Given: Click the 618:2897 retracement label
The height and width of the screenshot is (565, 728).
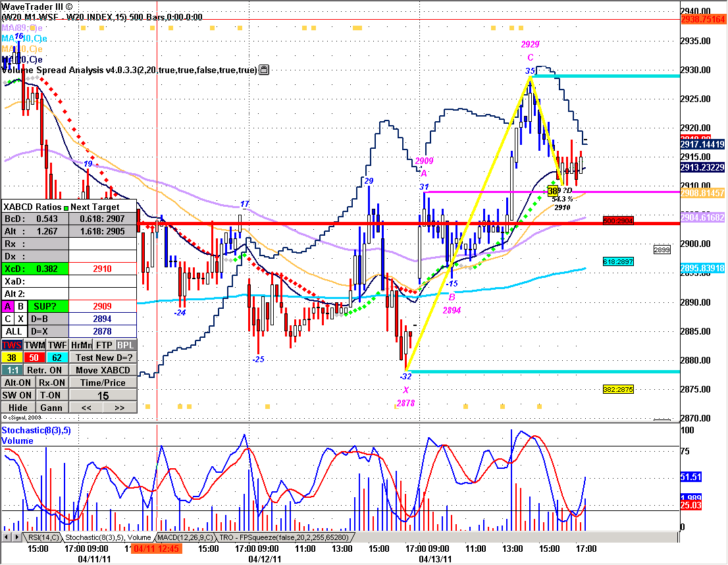Looking at the screenshot, I should click(618, 261).
